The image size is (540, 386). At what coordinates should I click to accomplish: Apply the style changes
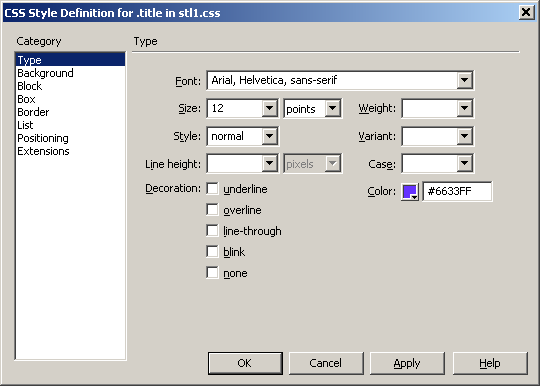tap(407, 363)
